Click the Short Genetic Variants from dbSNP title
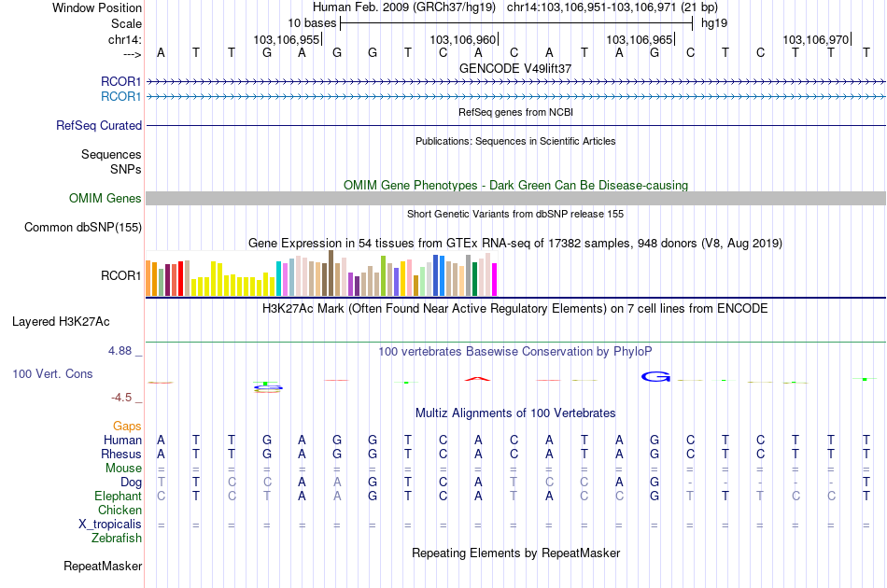Screen dimensions: 887x588 coord(515,214)
